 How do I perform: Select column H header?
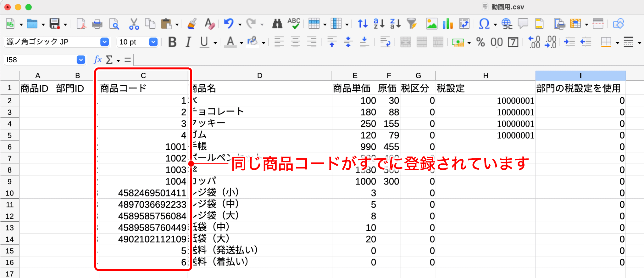(486, 76)
